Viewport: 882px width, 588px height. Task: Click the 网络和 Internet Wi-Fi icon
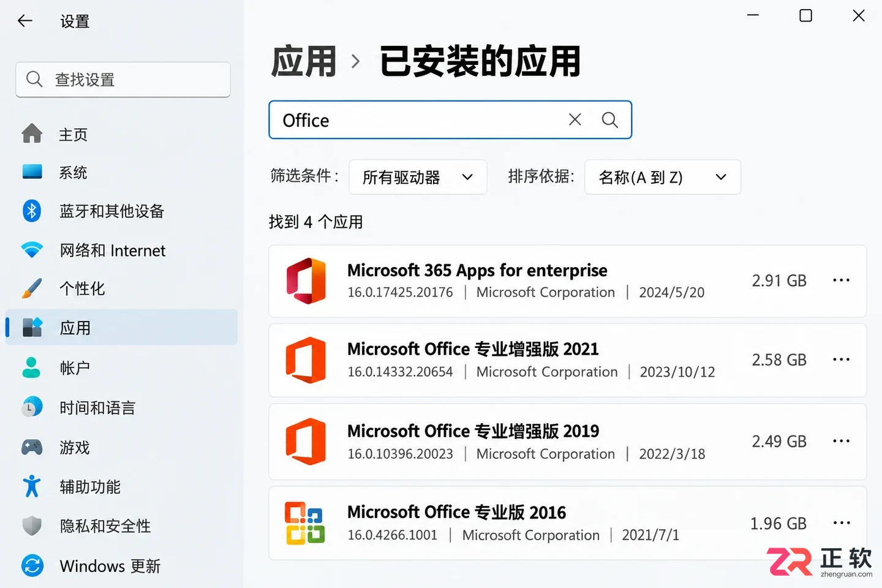(x=32, y=250)
